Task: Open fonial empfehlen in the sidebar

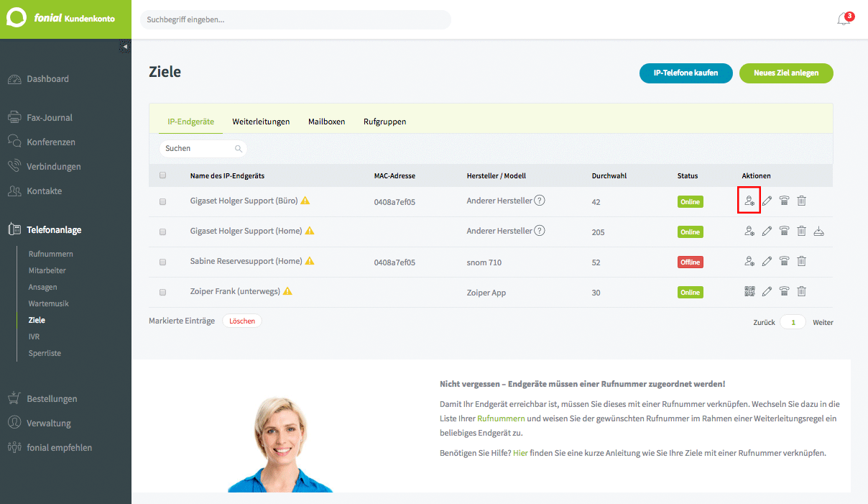Action: 59,447
